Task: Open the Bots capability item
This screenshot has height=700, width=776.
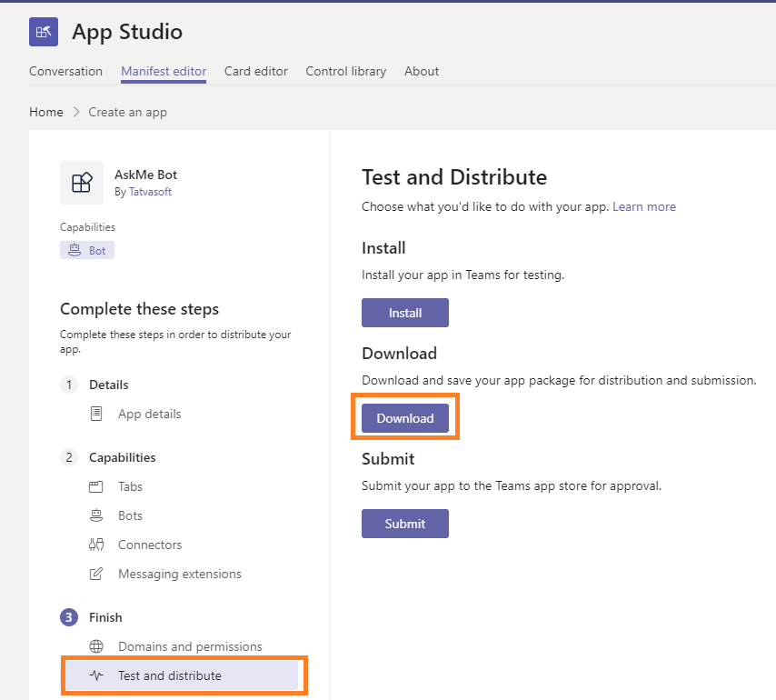Action: click(x=130, y=515)
